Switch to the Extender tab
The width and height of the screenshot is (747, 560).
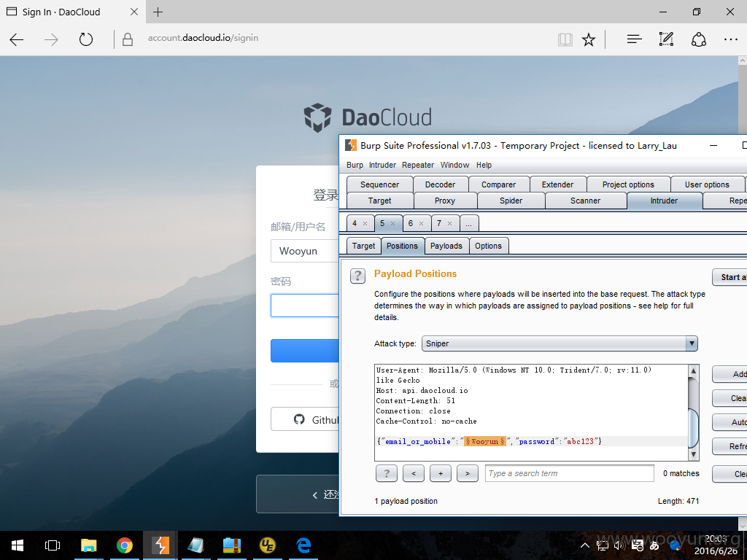558,184
